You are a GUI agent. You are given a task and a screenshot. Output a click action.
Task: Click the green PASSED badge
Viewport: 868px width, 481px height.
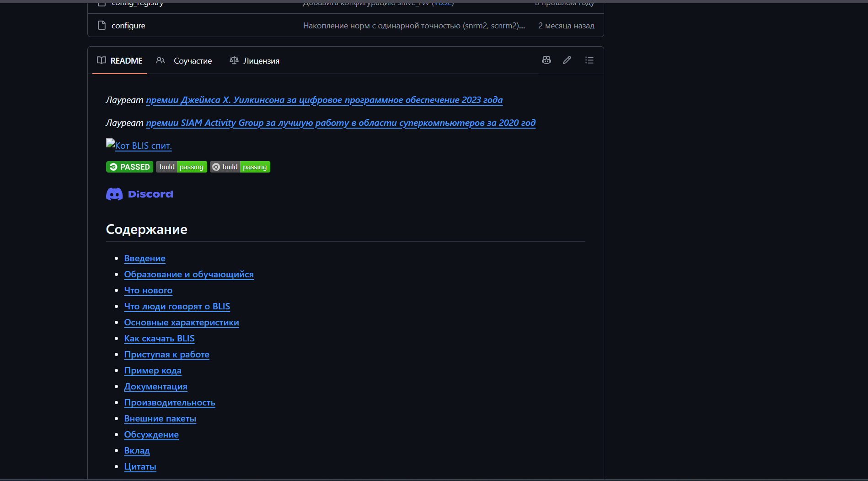[x=129, y=167]
